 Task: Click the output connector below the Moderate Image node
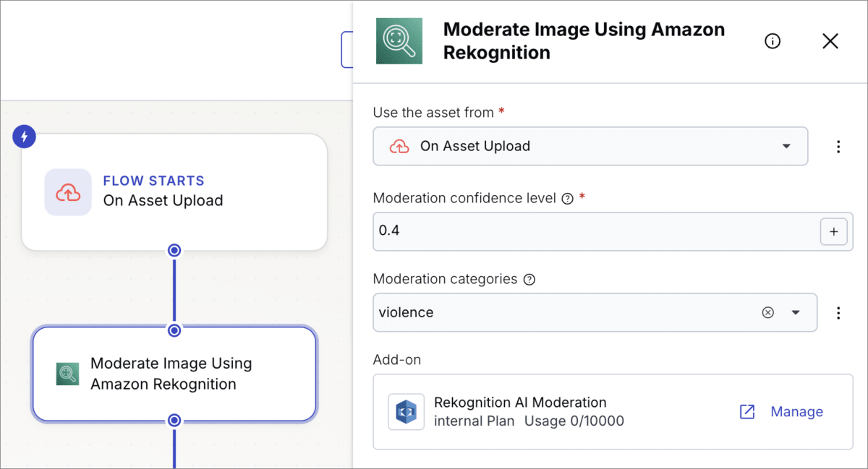pyautogui.click(x=174, y=420)
